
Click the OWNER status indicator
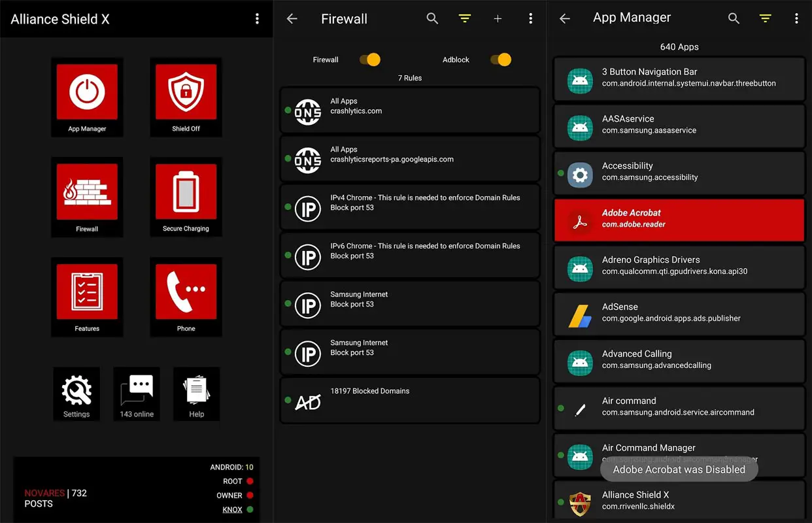click(250, 496)
